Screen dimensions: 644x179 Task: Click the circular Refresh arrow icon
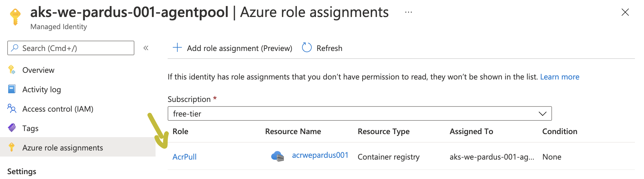point(307,48)
